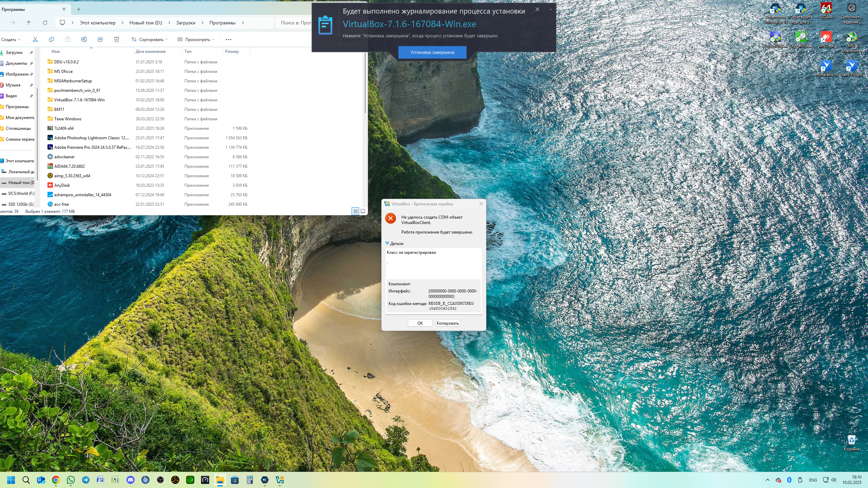The width and height of the screenshot is (868, 488).
Task: Open Telegram from the taskbar
Action: 86,480
